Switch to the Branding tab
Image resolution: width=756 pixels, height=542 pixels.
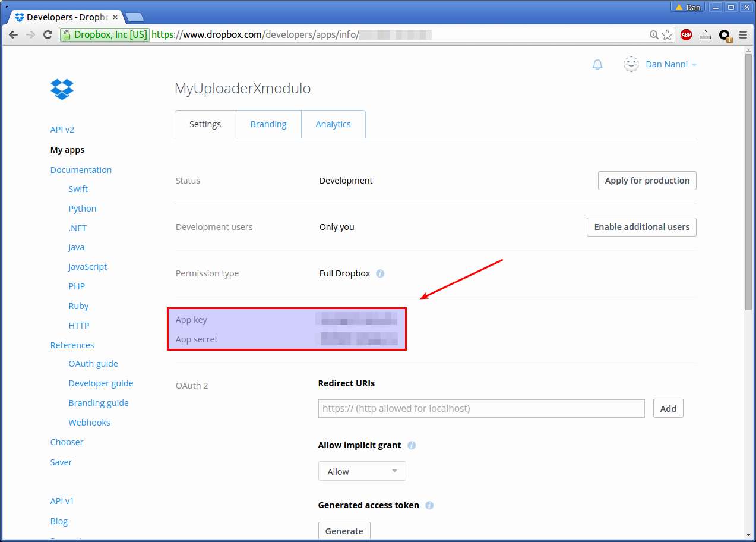268,124
